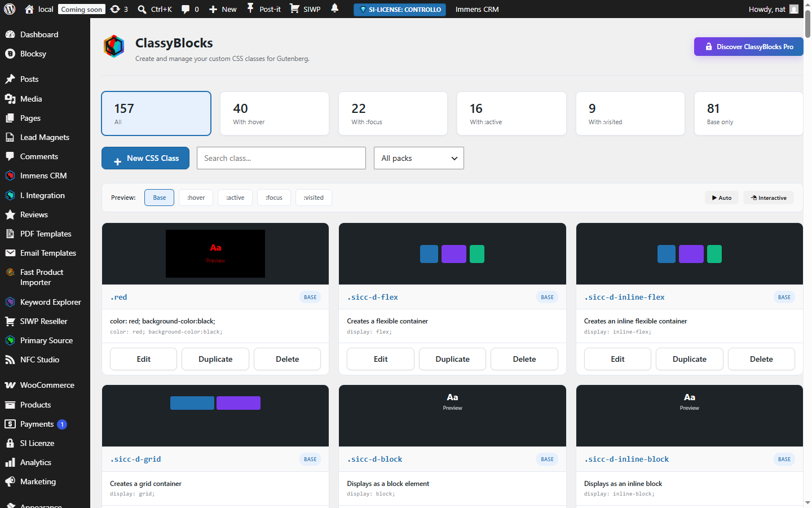Click the Coming soon badge
This screenshot has width=812, height=508.
tap(82, 9)
